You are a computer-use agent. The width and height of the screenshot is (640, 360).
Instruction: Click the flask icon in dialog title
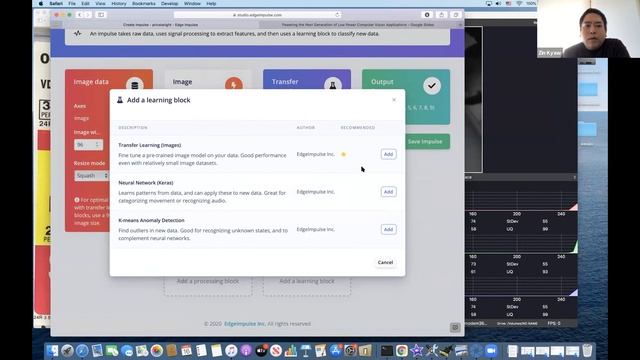click(120, 100)
